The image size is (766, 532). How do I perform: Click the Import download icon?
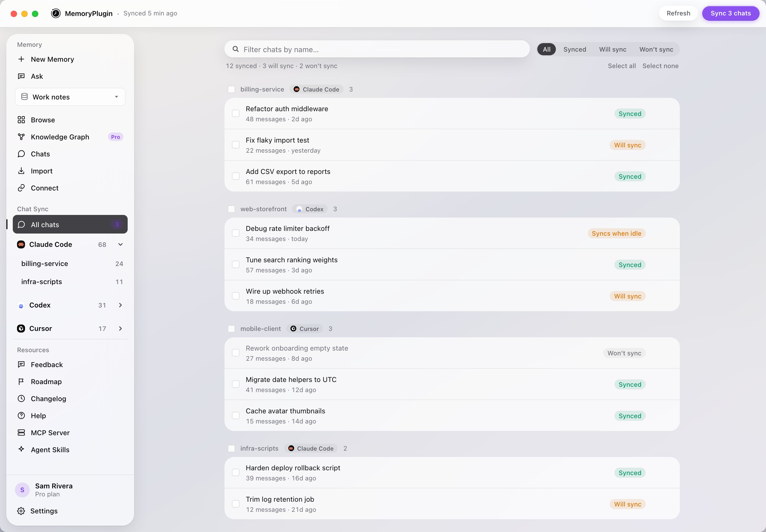[x=21, y=171]
